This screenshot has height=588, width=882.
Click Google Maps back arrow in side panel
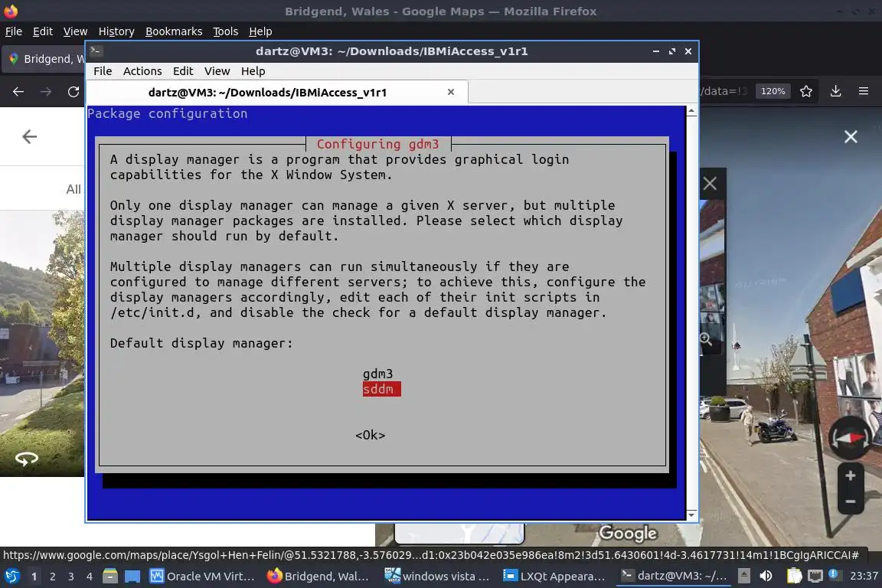tap(29, 136)
